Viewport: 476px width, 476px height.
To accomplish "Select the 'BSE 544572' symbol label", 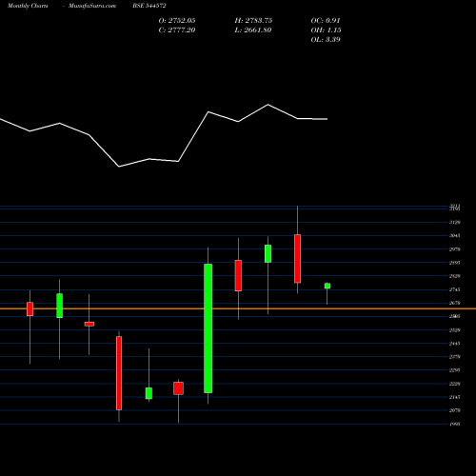I will pos(149,6).
